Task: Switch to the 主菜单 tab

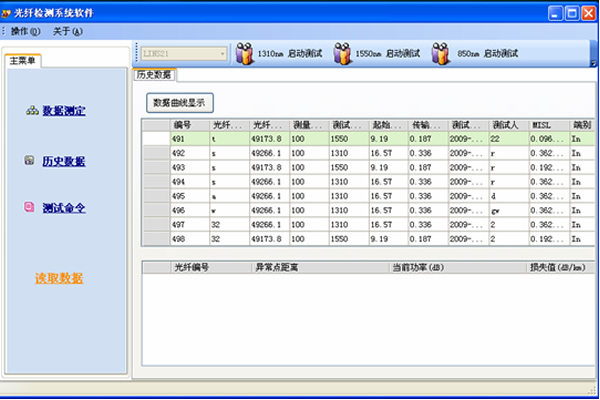Action: pyautogui.click(x=22, y=61)
